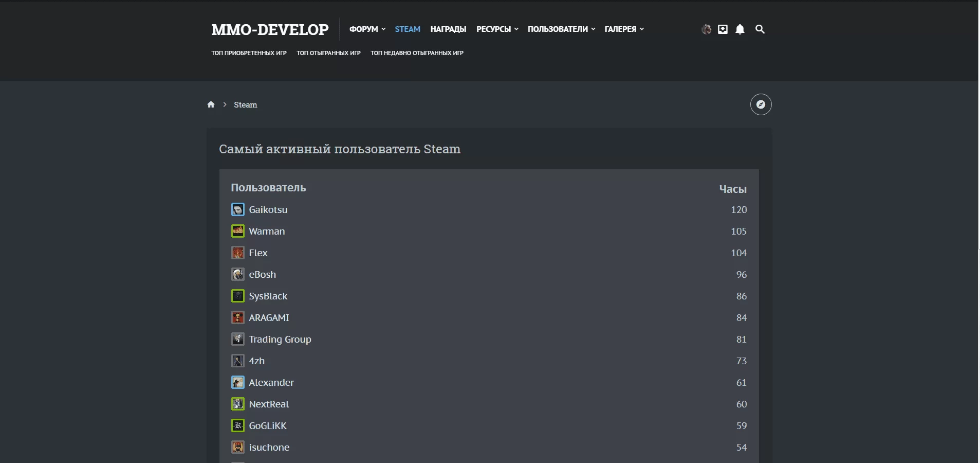Click the page title Самый активный пользователь Steam
This screenshot has height=463, width=980.
[340, 149]
